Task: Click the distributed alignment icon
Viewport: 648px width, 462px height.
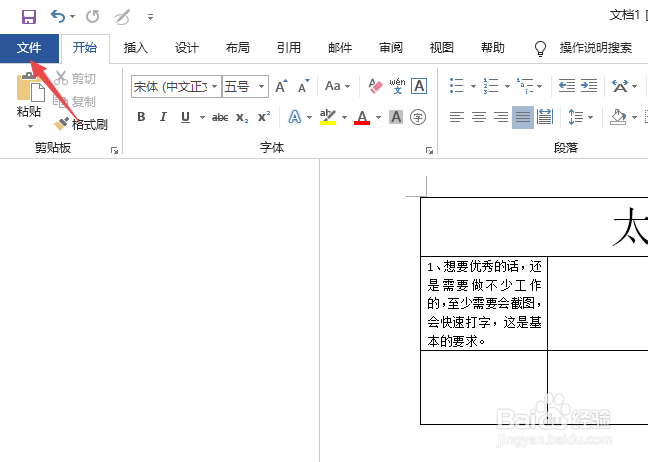Action: pos(545,117)
